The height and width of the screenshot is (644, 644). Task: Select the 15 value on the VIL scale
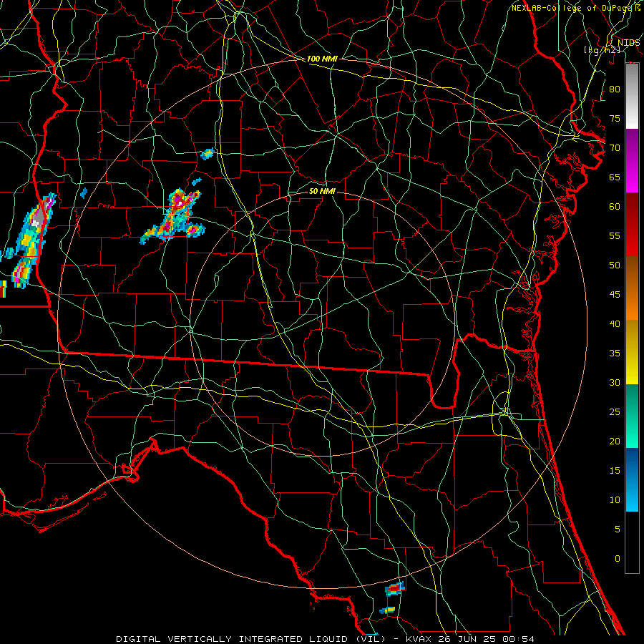coord(615,471)
